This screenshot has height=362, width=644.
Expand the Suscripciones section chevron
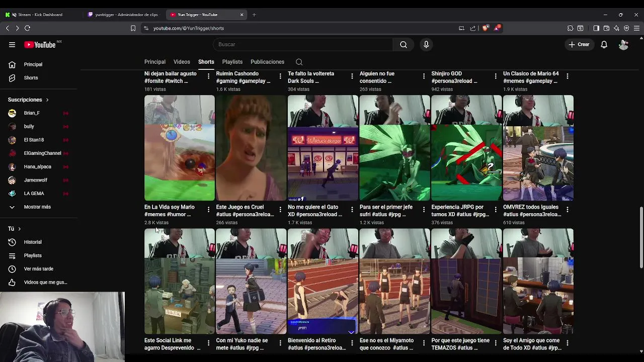(47, 100)
